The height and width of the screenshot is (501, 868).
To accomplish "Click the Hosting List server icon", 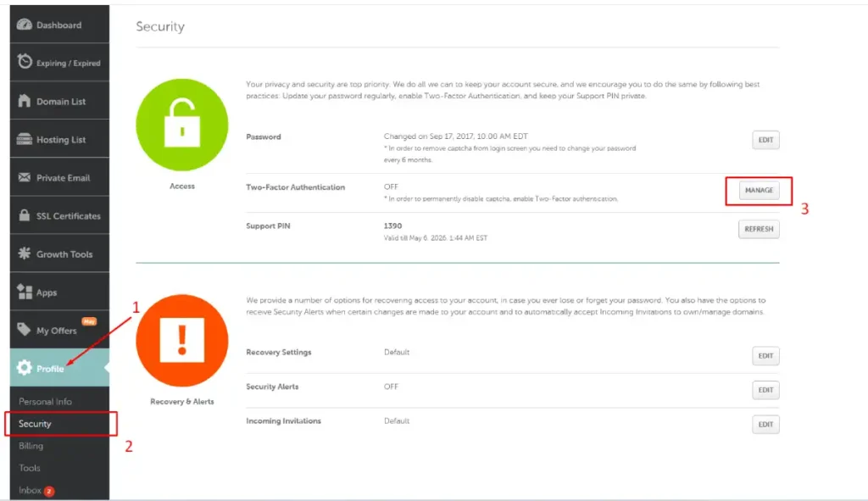I will (x=25, y=139).
